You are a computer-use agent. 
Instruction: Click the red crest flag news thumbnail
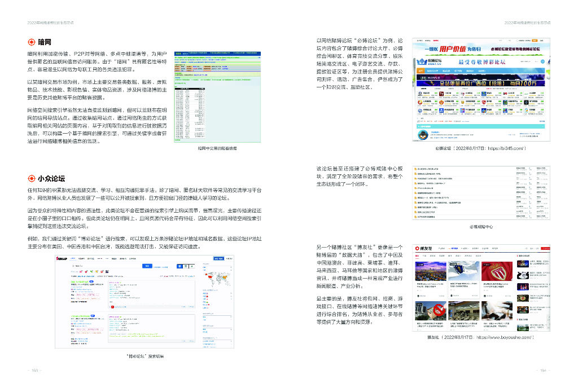tap(497, 271)
